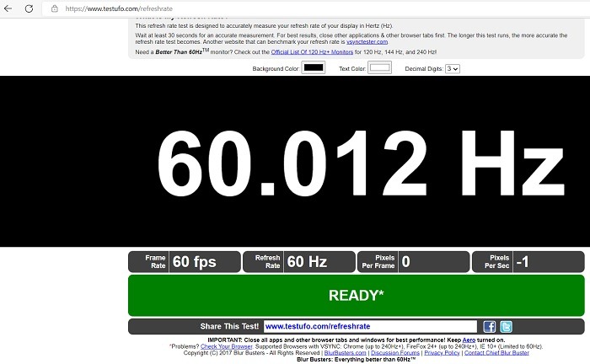Share the test on Twitter
Screen dimensions: 590x364
[x=506, y=326]
